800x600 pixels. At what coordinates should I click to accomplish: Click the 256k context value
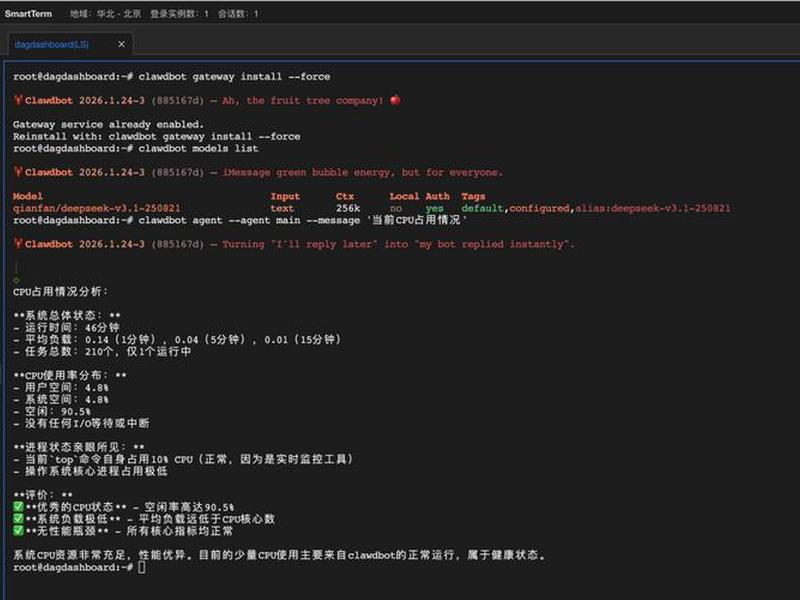coord(348,208)
